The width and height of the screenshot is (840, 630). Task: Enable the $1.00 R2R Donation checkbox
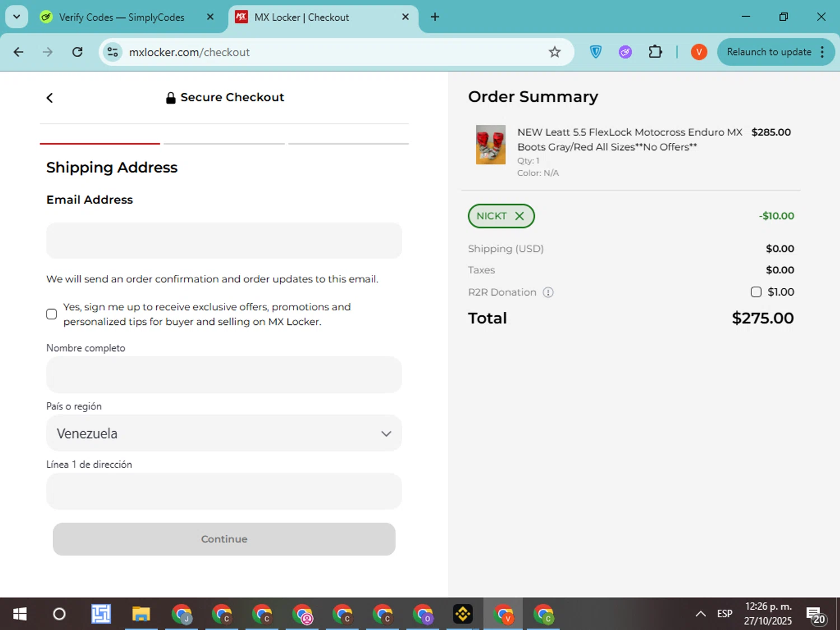coord(756,292)
